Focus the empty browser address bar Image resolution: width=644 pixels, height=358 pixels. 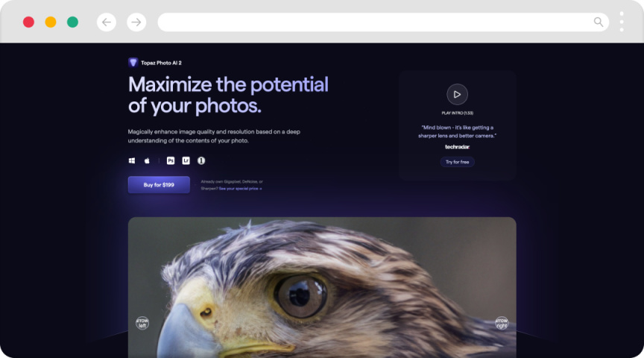(x=383, y=22)
